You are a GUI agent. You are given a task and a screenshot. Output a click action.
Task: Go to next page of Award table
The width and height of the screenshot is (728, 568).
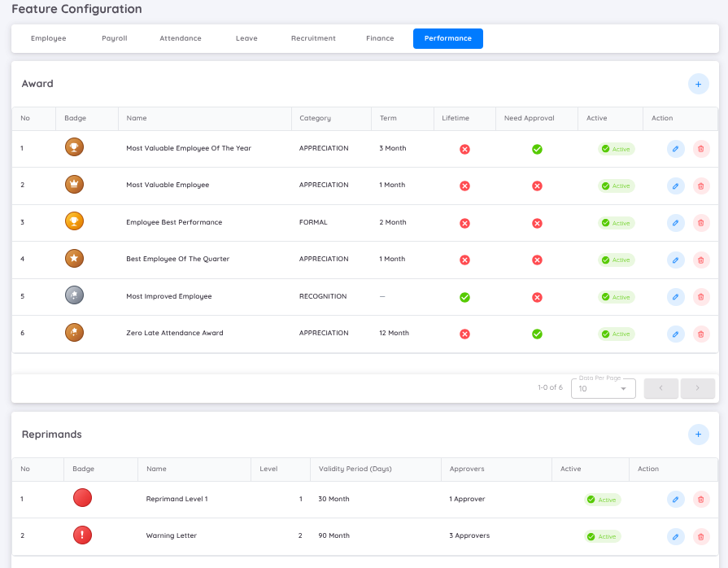pos(697,388)
